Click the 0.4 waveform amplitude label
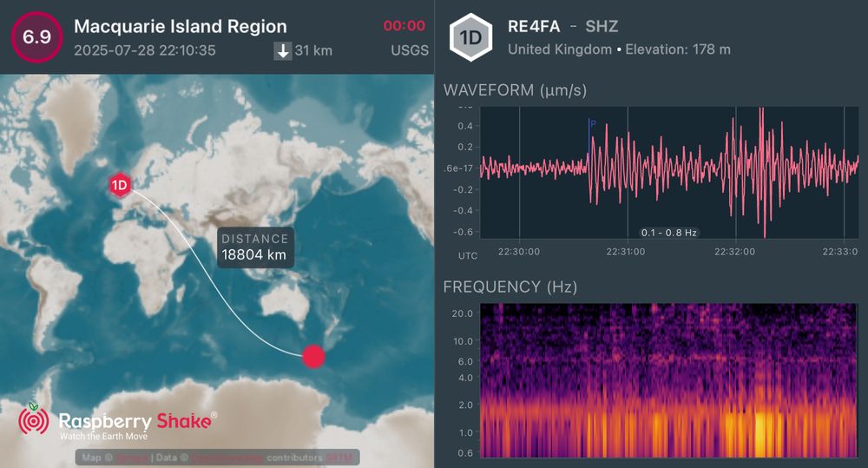 coord(465,126)
